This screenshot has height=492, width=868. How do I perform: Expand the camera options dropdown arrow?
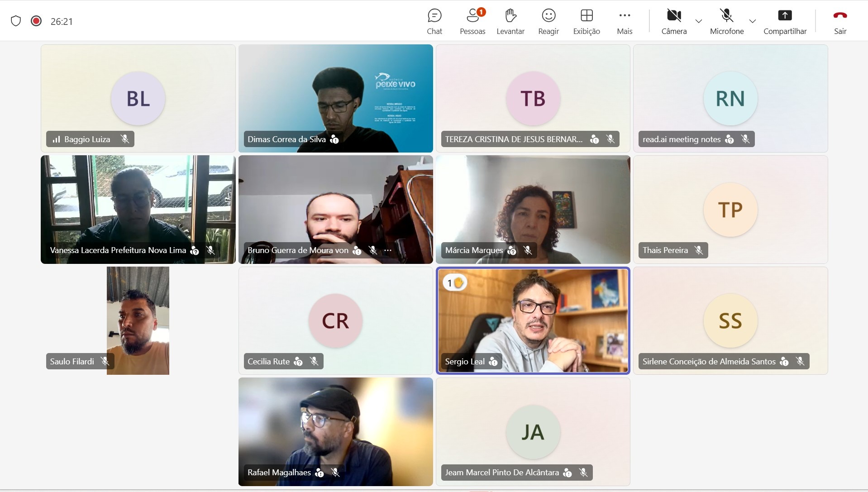(699, 21)
